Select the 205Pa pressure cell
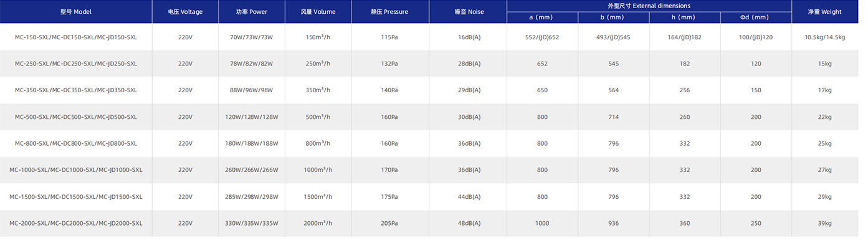This screenshot has height=248, width=868. [x=389, y=223]
